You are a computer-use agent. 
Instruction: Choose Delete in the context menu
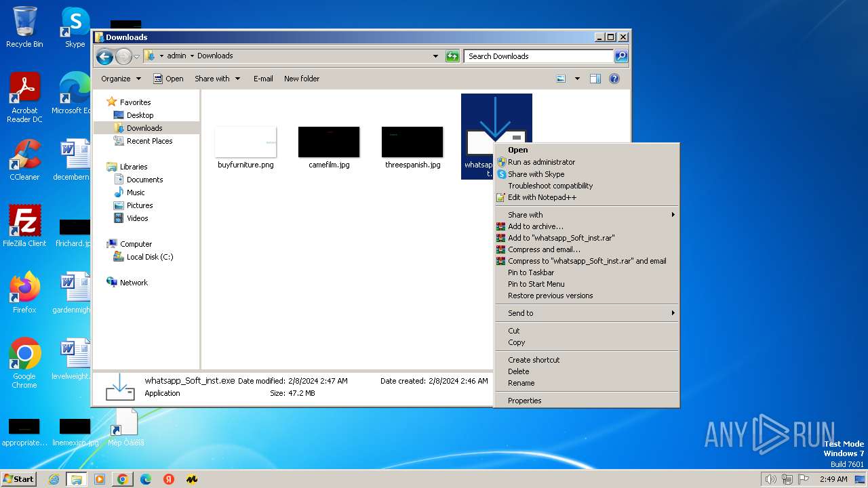(587, 371)
